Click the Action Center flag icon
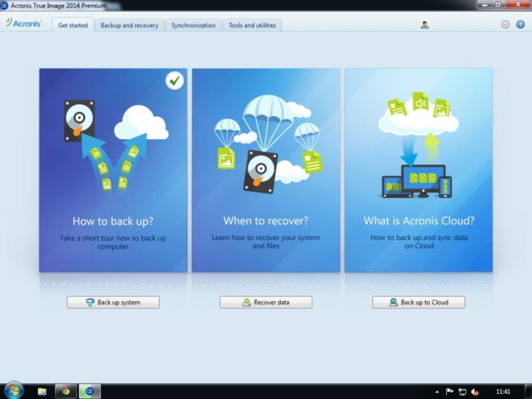This screenshot has height=399, width=532. coord(450,392)
